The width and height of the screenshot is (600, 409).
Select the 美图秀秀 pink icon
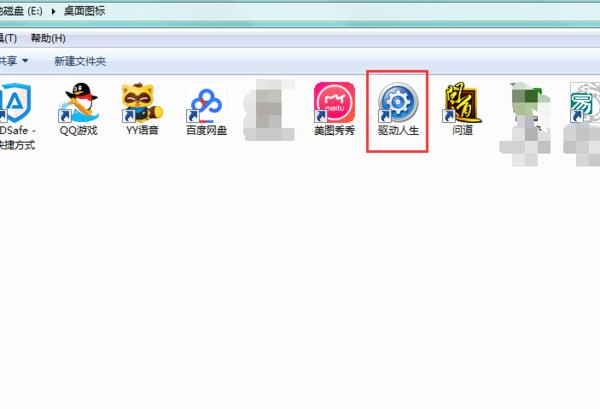point(334,103)
